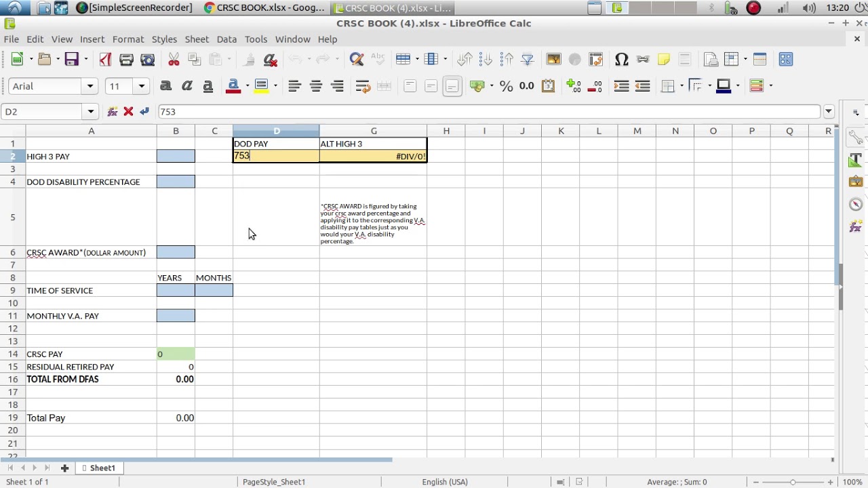Image resolution: width=868 pixels, height=488 pixels.
Task: Click the Sort Descending icon
Action: 507,60
